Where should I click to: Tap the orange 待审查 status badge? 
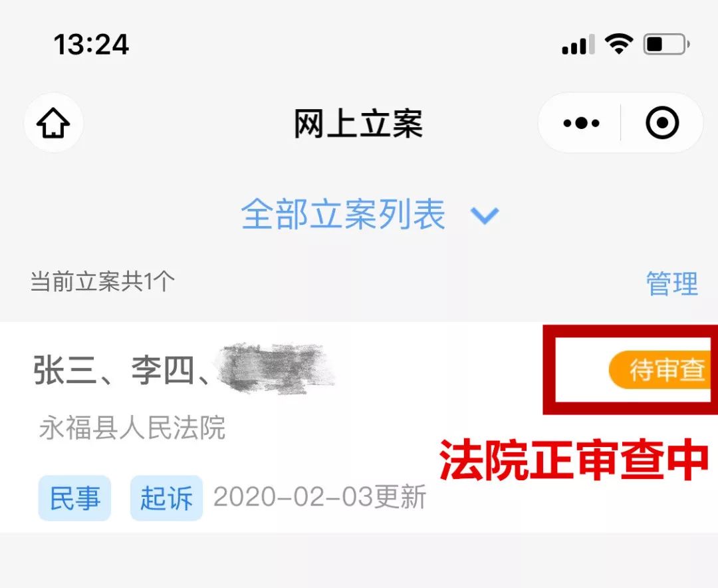[x=659, y=370]
